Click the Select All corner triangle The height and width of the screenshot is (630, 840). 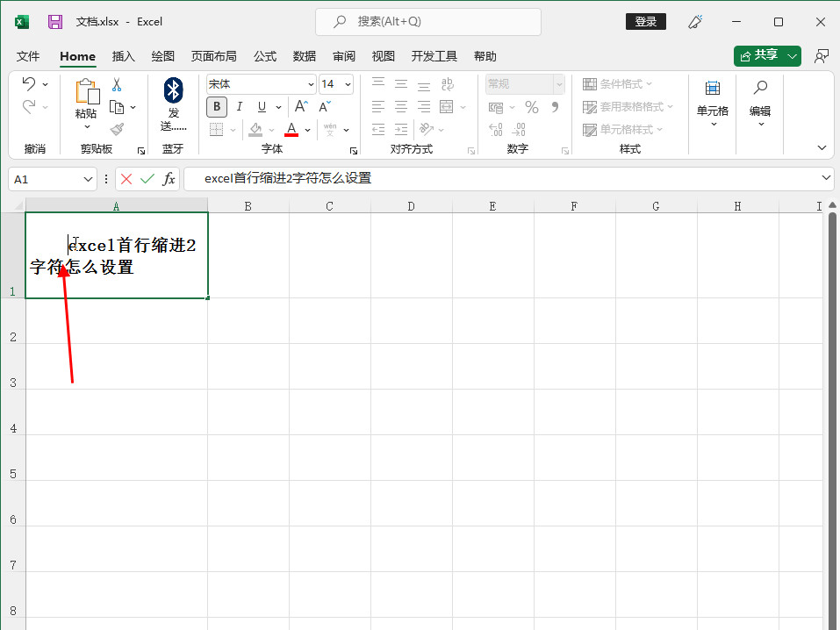point(18,205)
